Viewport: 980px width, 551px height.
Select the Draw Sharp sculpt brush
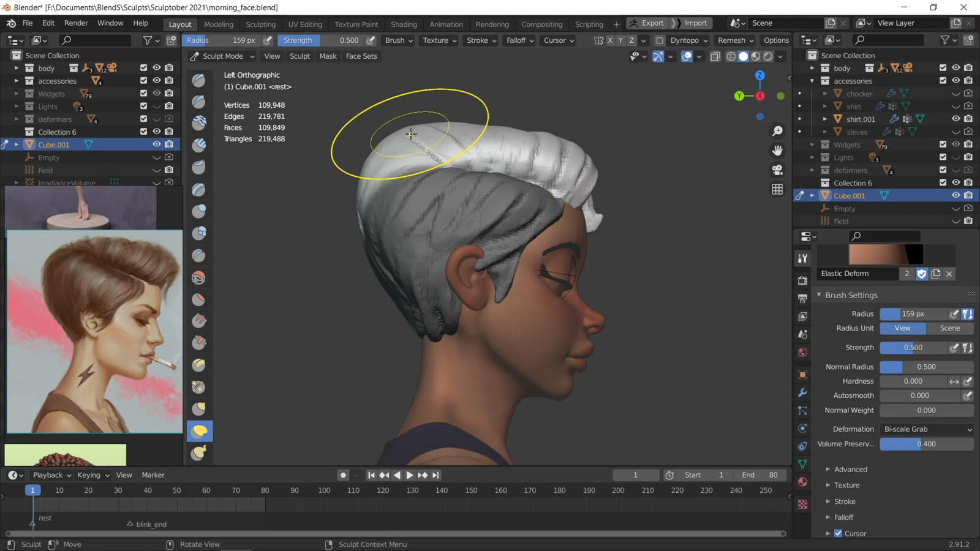coord(199,102)
